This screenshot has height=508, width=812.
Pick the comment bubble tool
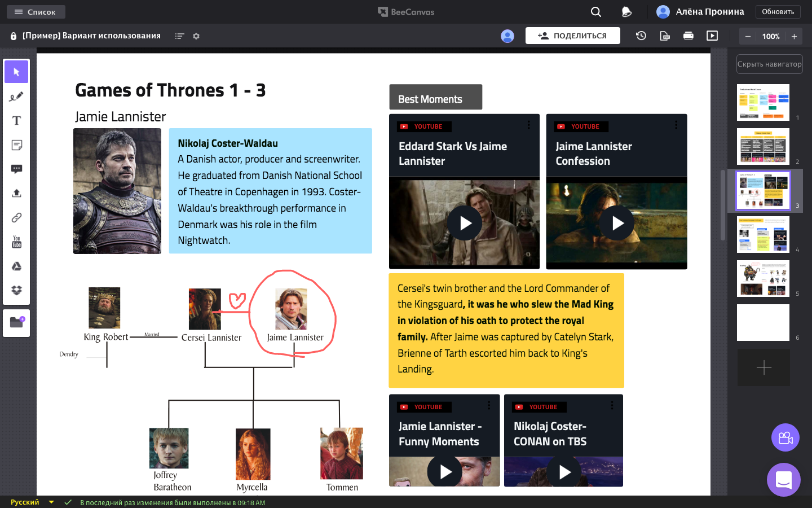pos(16,169)
